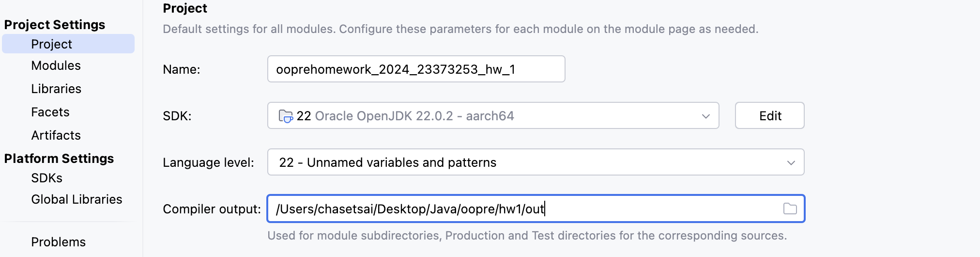Click into the project Name field
The width and height of the screenshot is (980, 257).
tap(416, 69)
